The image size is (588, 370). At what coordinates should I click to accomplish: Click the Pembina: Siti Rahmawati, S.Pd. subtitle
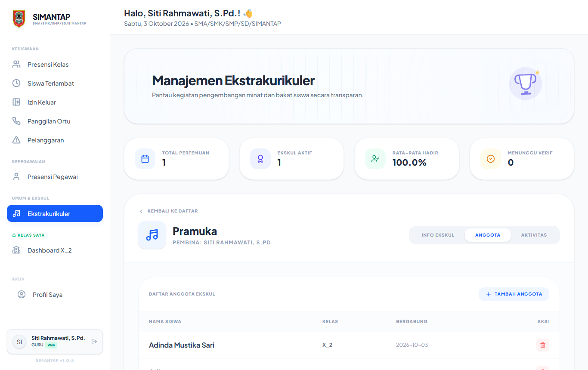[x=223, y=243]
